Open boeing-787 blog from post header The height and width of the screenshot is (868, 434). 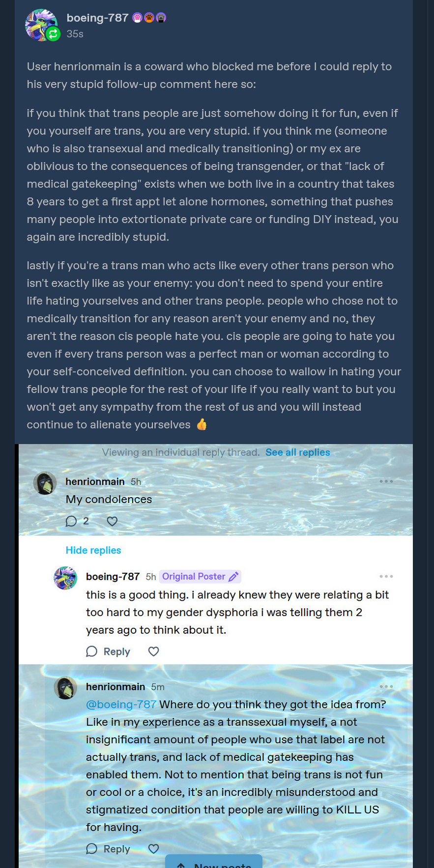coord(97,18)
